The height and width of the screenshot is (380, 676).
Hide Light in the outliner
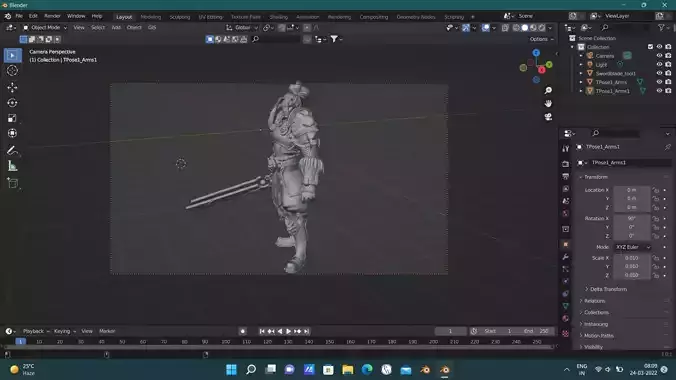point(659,64)
